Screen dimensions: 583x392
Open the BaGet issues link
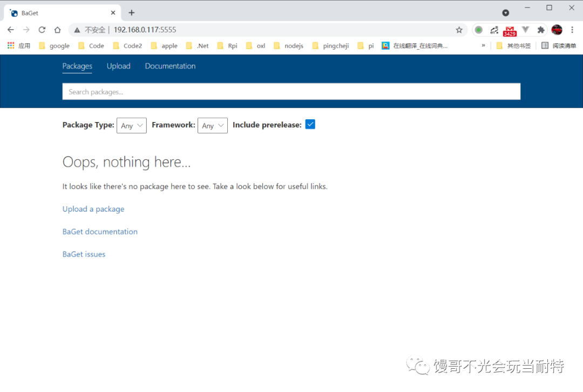pos(84,254)
